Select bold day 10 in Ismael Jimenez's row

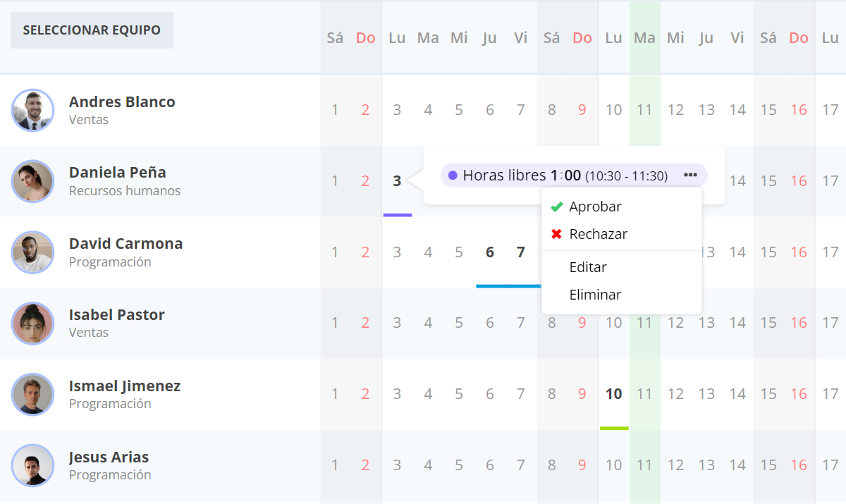pos(614,394)
